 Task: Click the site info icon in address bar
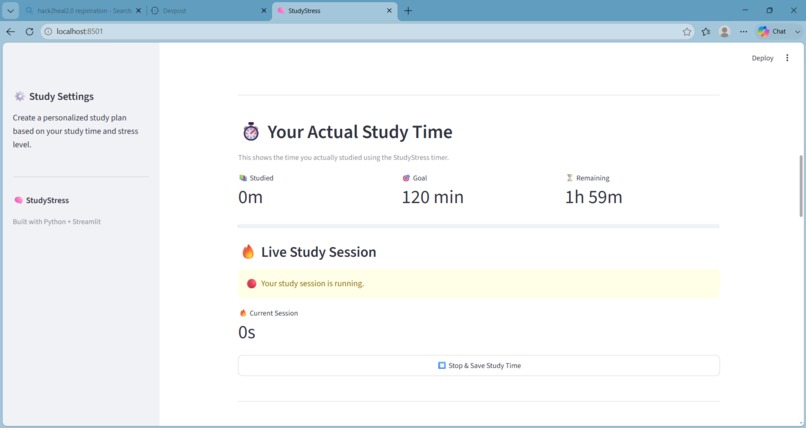[48, 31]
